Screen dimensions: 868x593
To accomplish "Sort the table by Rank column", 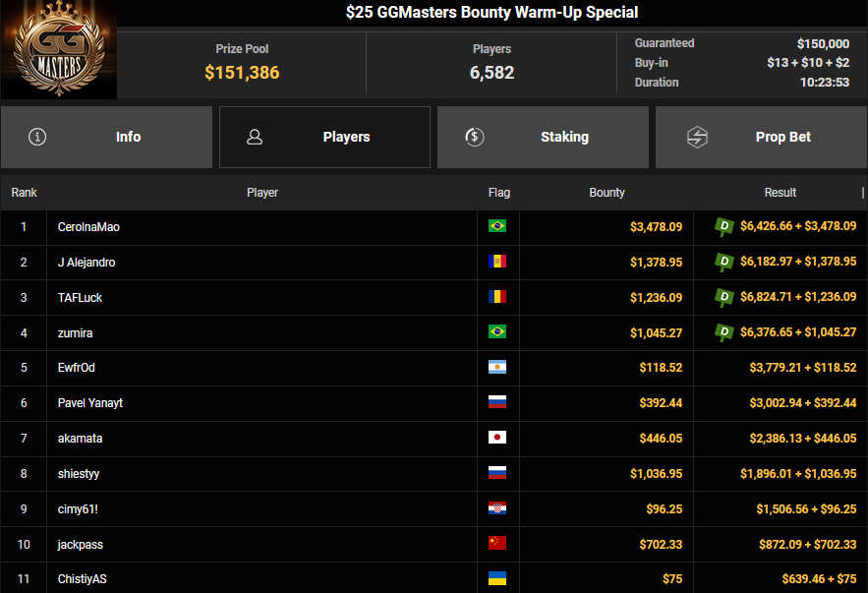I will pyautogui.click(x=24, y=193).
